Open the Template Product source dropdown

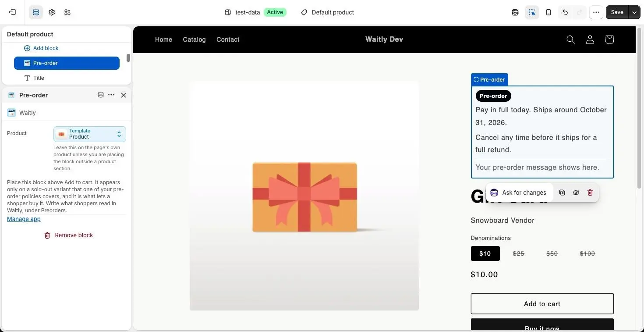(90, 134)
